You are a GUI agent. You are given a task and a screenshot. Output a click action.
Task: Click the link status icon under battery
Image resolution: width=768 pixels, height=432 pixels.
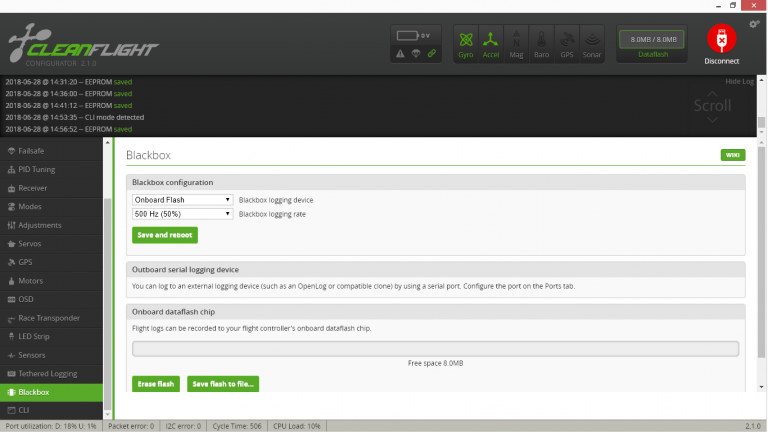[x=431, y=52]
